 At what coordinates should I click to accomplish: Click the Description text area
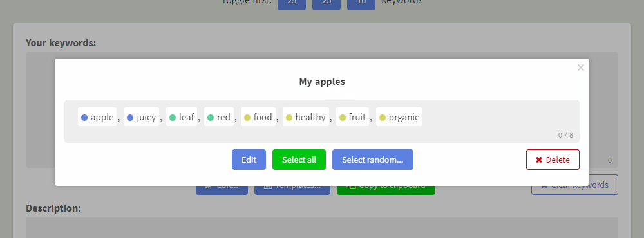point(322,228)
